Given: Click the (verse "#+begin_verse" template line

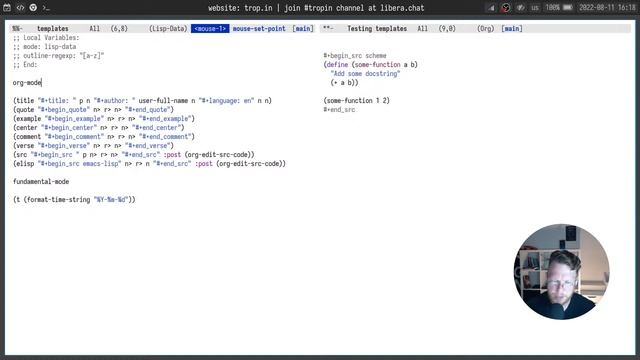Looking at the screenshot, I should [x=93, y=146].
